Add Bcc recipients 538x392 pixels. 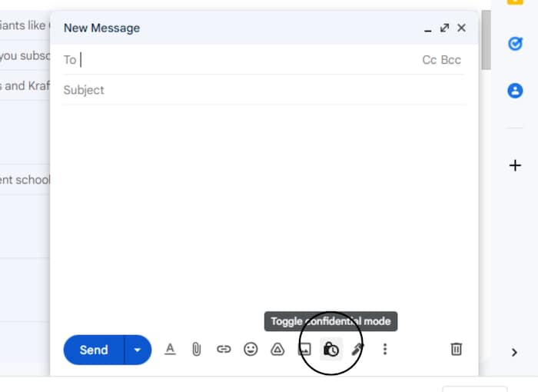point(451,60)
